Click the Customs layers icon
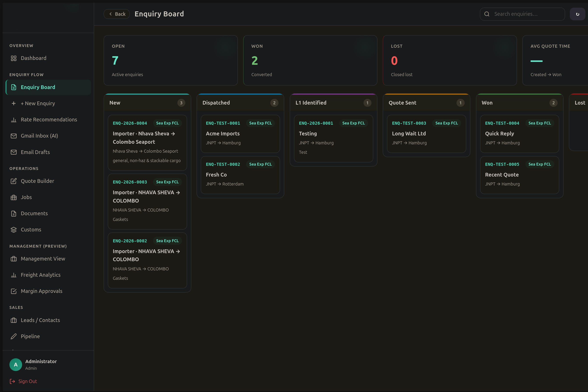The height and width of the screenshot is (392, 588). pyautogui.click(x=14, y=229)
